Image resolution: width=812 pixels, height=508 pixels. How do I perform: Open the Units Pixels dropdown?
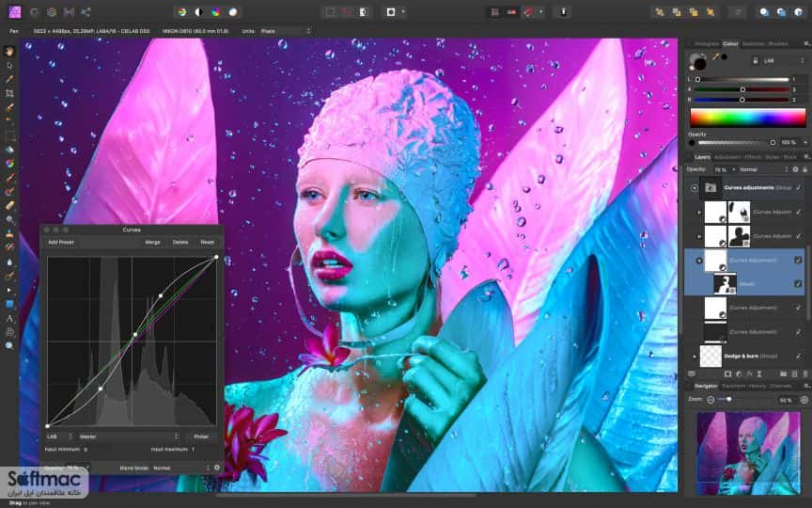(286, 31)
